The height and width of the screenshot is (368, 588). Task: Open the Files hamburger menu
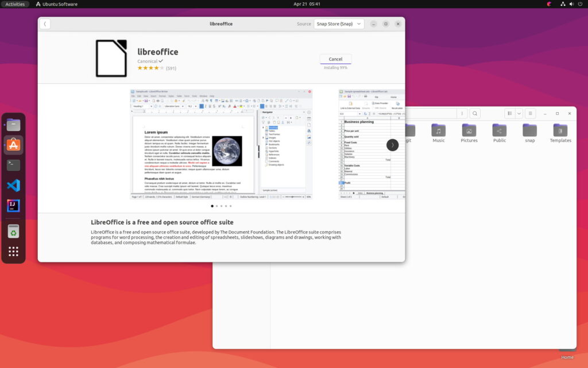coord(531,114)
